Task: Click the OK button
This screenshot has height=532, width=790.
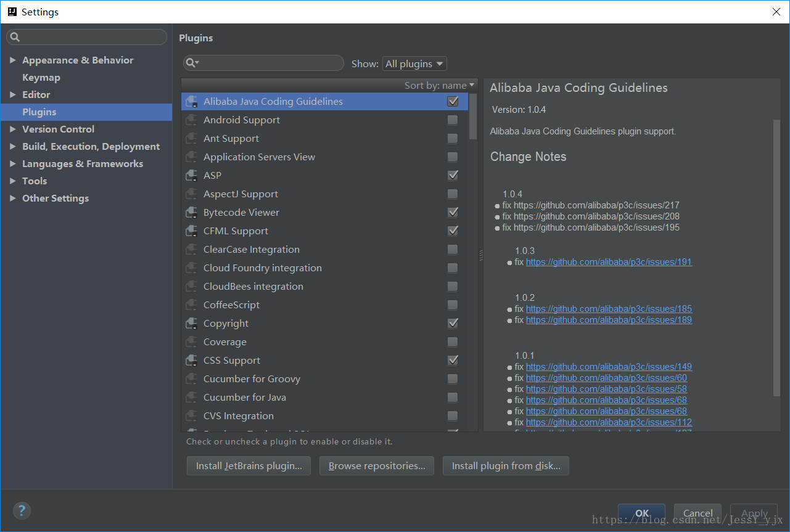Action: 642,513
